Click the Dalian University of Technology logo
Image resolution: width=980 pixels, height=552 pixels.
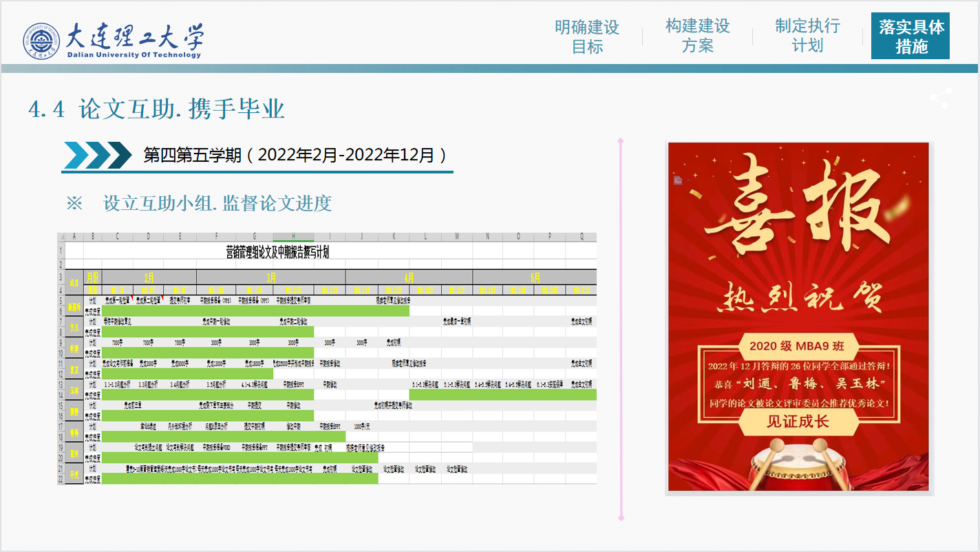(x=114, y=41)
